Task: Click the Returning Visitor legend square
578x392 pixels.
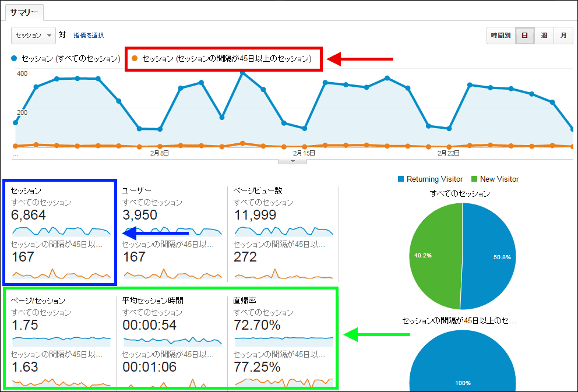Action: pyautogui.click(x=401, y=179)
